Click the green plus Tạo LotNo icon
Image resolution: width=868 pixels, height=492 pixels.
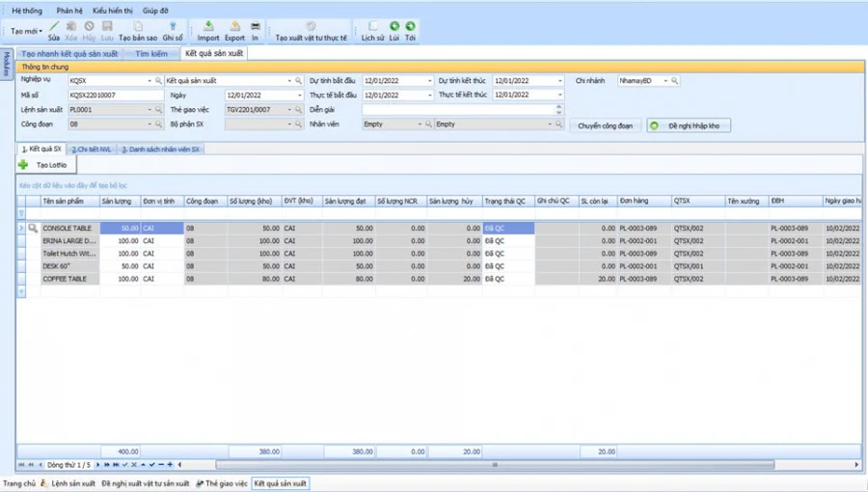click(x=23, y=165)
